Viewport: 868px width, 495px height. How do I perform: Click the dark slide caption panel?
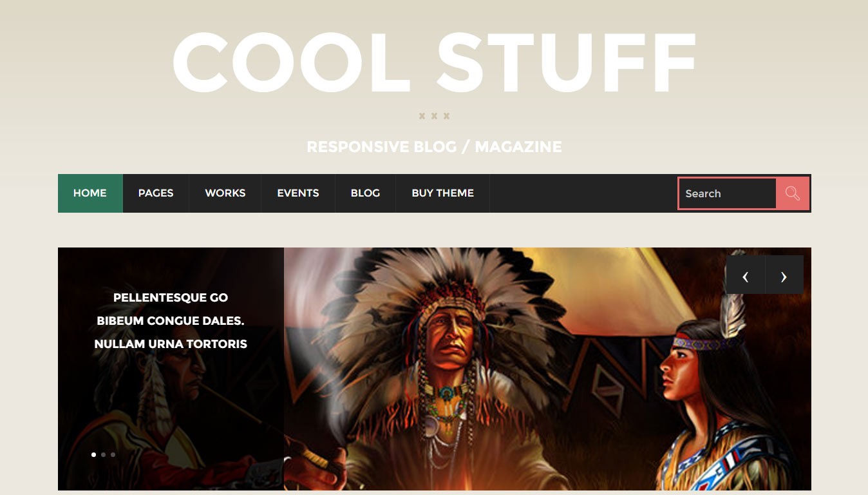171,369
